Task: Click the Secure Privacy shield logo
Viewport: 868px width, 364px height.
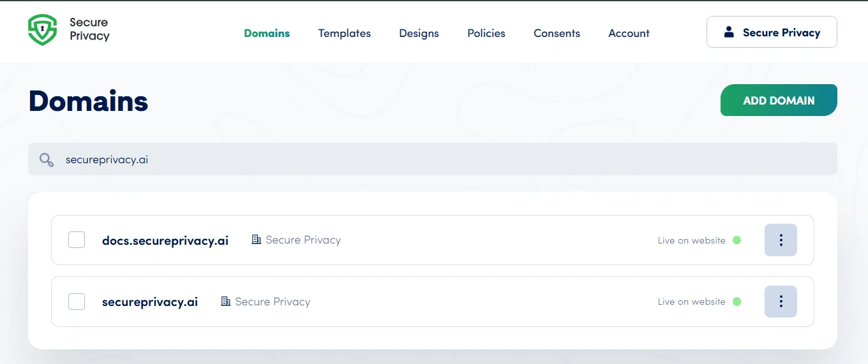Action: pyautogui.click(x=43, y=30)
